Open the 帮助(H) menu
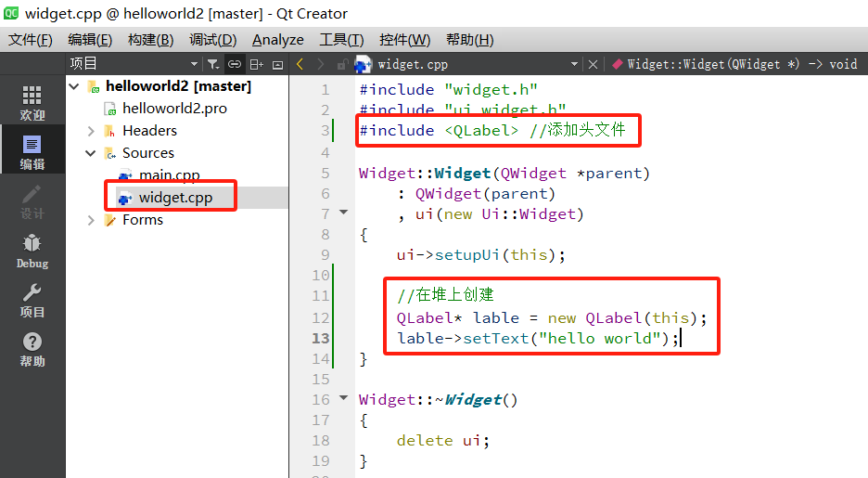The image size is (868, 478). tap(469, 40)
